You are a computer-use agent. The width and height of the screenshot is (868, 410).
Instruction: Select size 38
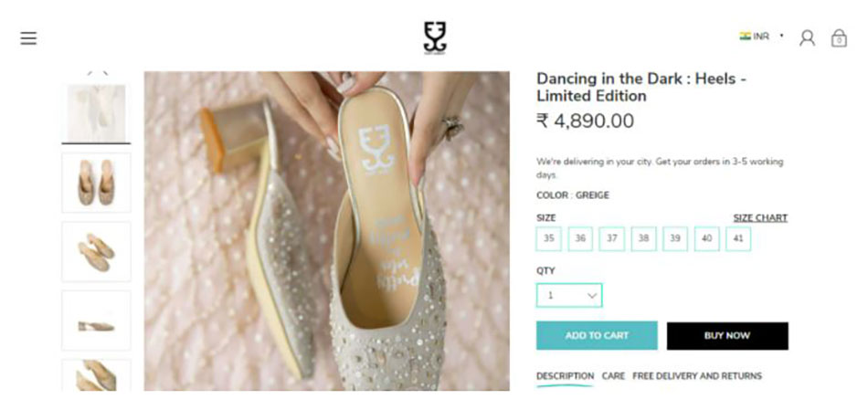click(x=643, y=238)
